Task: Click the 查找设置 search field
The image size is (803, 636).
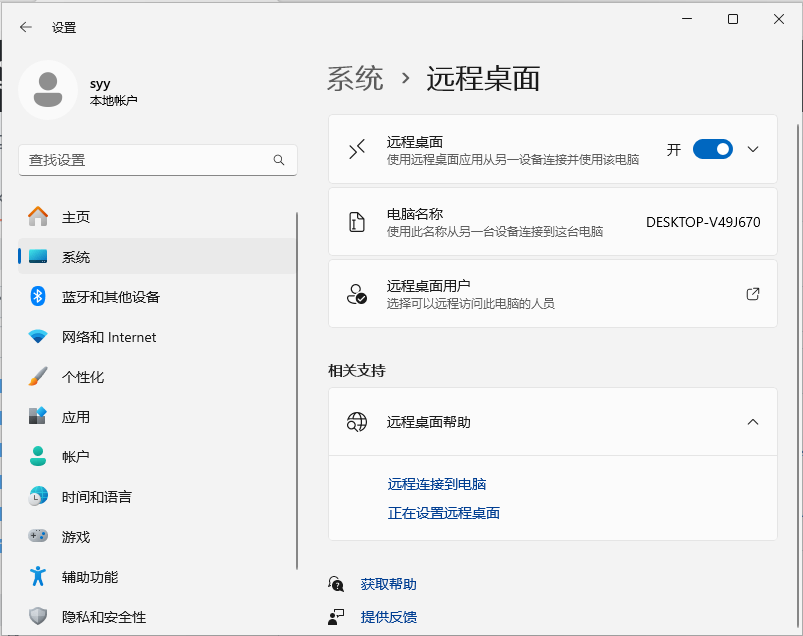Action: point(145,160)
